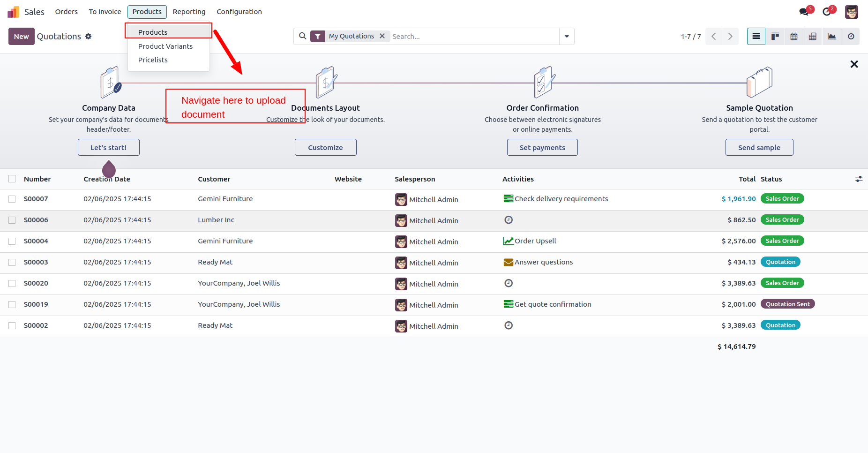Image resolution: width=868 pixels, height=453 pixels.
Task: Open the To Invoice menu
Action: click(x=105, y=12)
